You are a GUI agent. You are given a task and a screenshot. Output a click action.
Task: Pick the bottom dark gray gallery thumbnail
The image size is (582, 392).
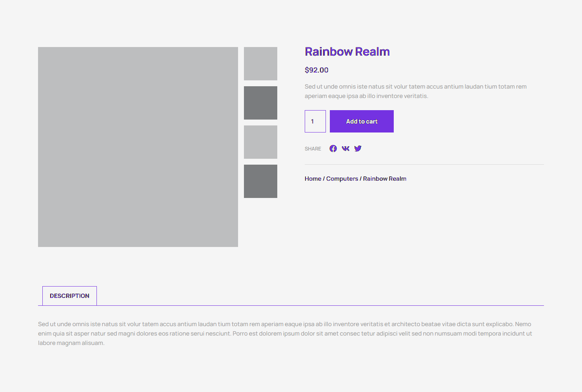click(260, 181)
